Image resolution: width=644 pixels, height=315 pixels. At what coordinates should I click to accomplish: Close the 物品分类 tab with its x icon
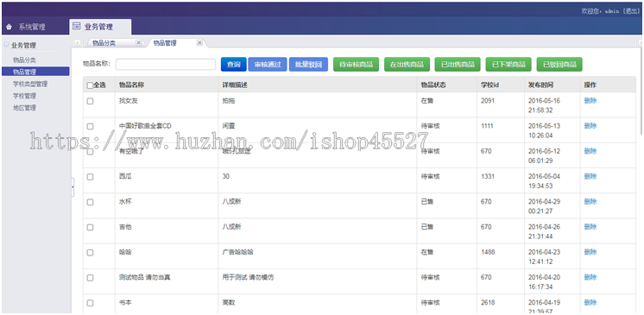pos(138,42)
